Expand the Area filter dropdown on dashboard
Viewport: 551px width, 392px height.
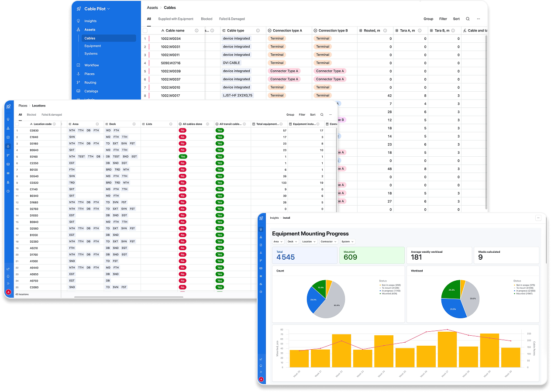tap(278, 241)
